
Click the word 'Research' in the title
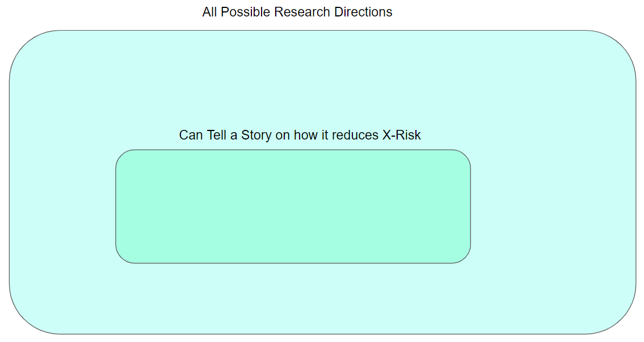(x=302, y=12)
